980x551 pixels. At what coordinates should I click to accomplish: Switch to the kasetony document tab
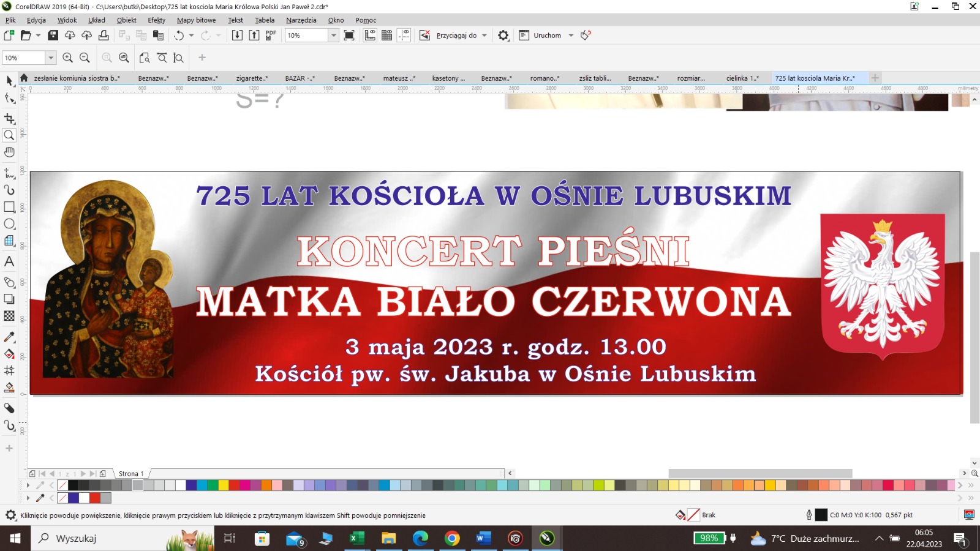coord(448,78)
